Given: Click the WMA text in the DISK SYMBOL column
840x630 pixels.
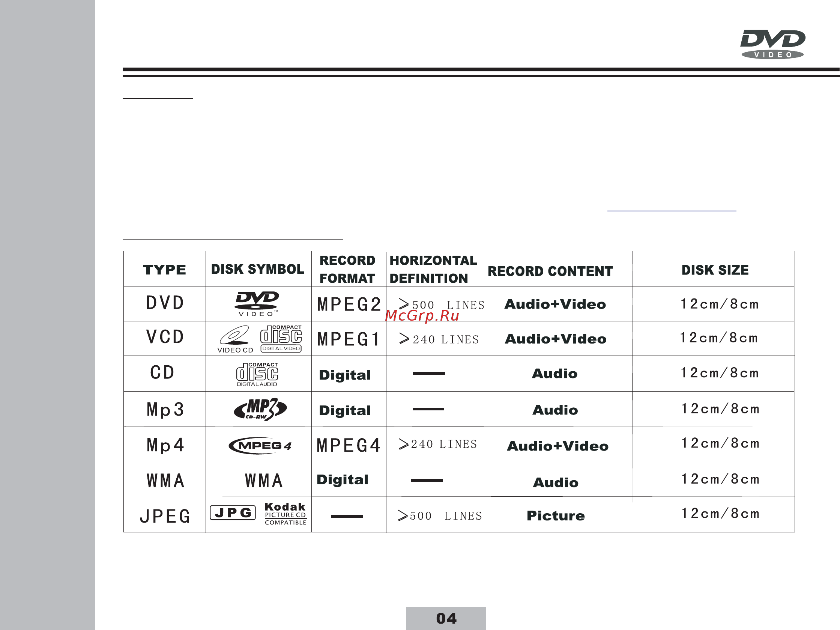Looking at the screenshot, I should coord(264,481).
